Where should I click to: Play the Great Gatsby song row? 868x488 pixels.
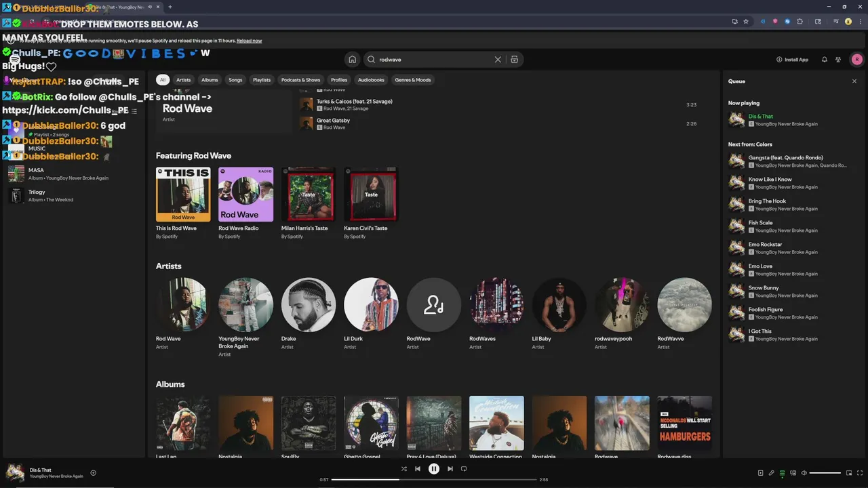click(500, 124)
